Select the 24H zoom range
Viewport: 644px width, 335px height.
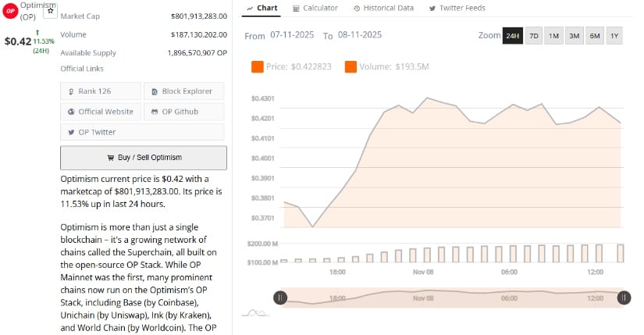click(512, 36)
